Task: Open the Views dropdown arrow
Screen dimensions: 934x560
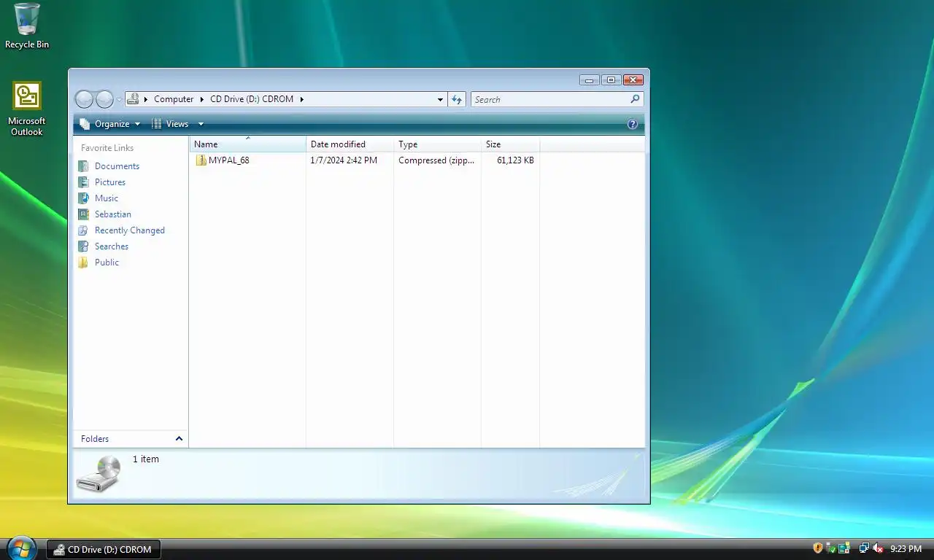Action: [201, 124]
